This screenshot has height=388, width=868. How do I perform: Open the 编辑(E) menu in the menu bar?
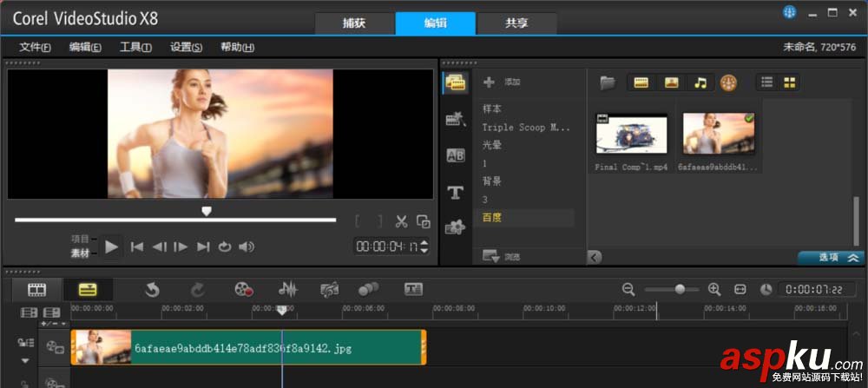pyautogui.click(x=85, y=48)
